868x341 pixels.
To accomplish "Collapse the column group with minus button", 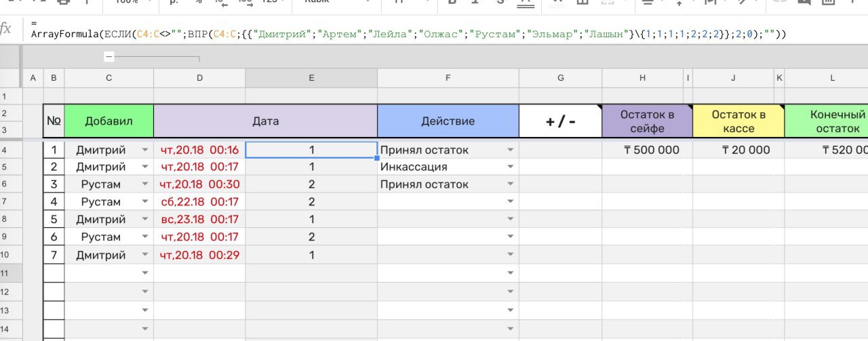I will [109, 57].
